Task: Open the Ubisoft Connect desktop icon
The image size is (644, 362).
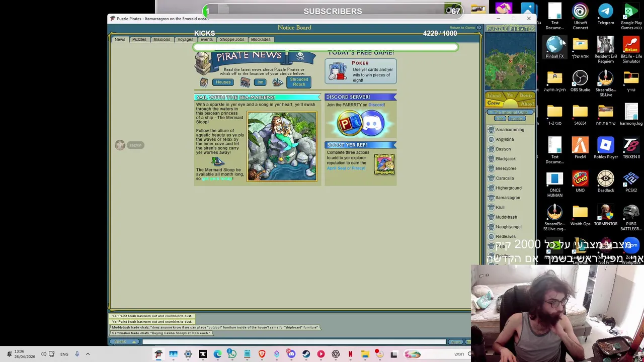Action: (580, 16)
